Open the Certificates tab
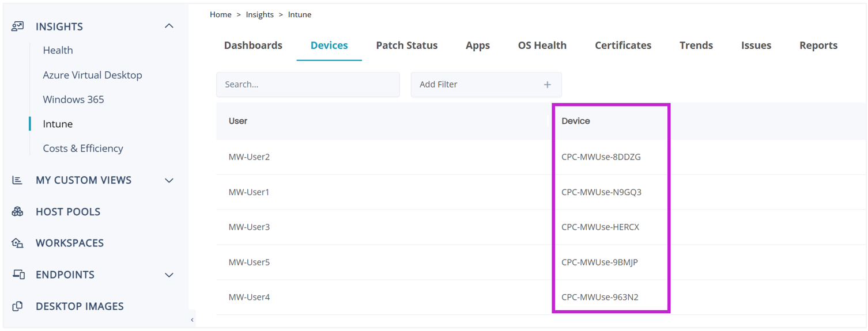868x331 pixels. [x=622, y=45]
